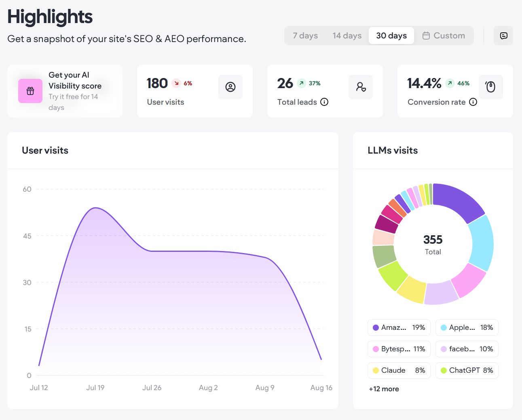Click the User visits chart title
Viewport: 522px width, 420px height.
coord(45,150)
